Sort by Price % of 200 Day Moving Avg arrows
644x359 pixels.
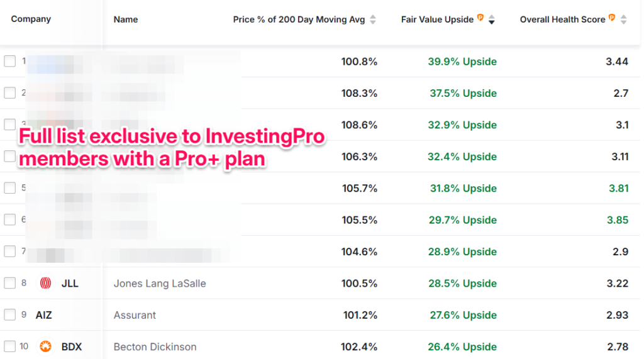click(373, 19)
